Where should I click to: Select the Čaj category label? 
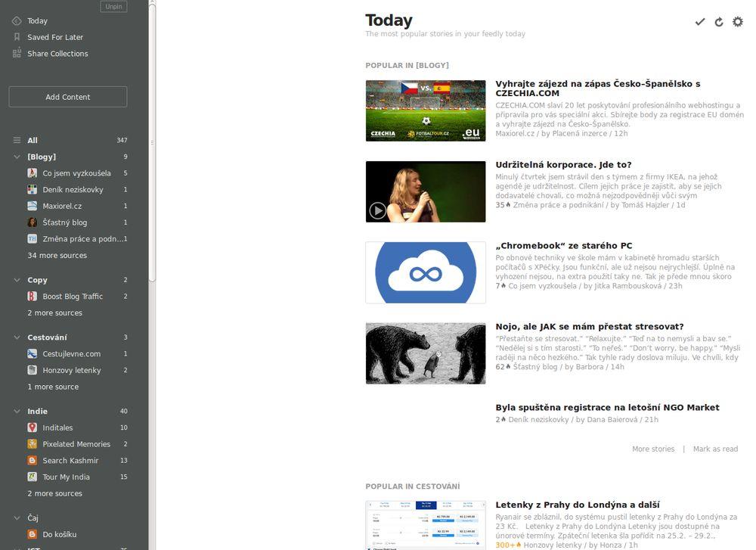point(33,517)
